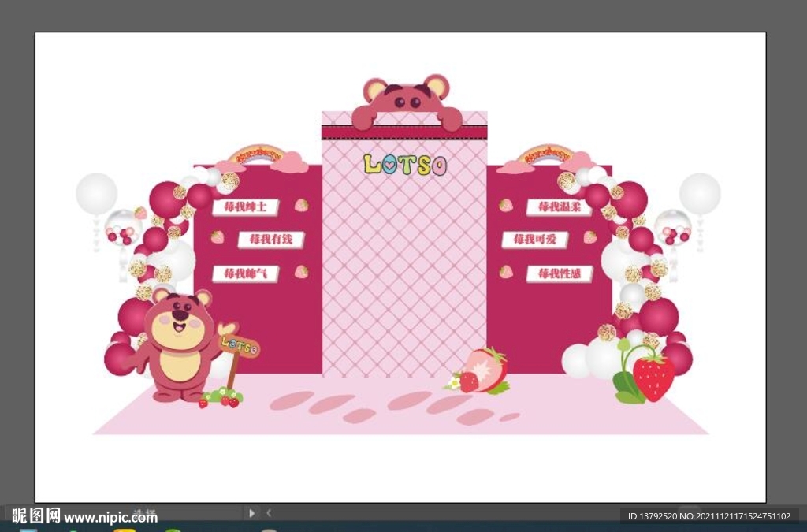Click the large white balloon at far left
The width and height of the screenshot is (807, 532).
tap(96, 194)
